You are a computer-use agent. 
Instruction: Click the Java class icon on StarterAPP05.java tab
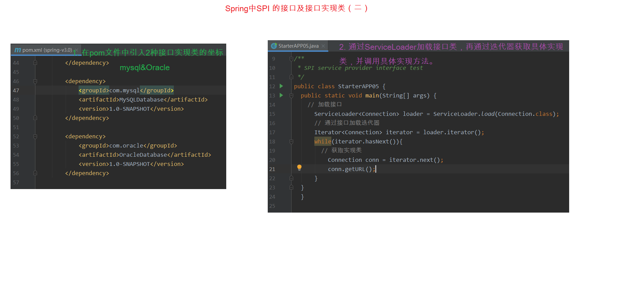[274, 46]
